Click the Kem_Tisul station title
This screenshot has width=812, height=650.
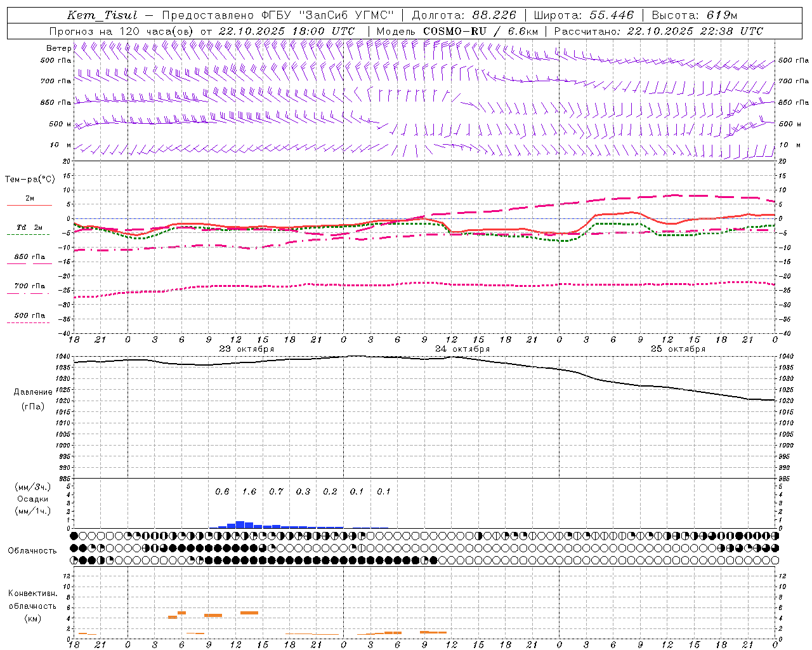102,15
